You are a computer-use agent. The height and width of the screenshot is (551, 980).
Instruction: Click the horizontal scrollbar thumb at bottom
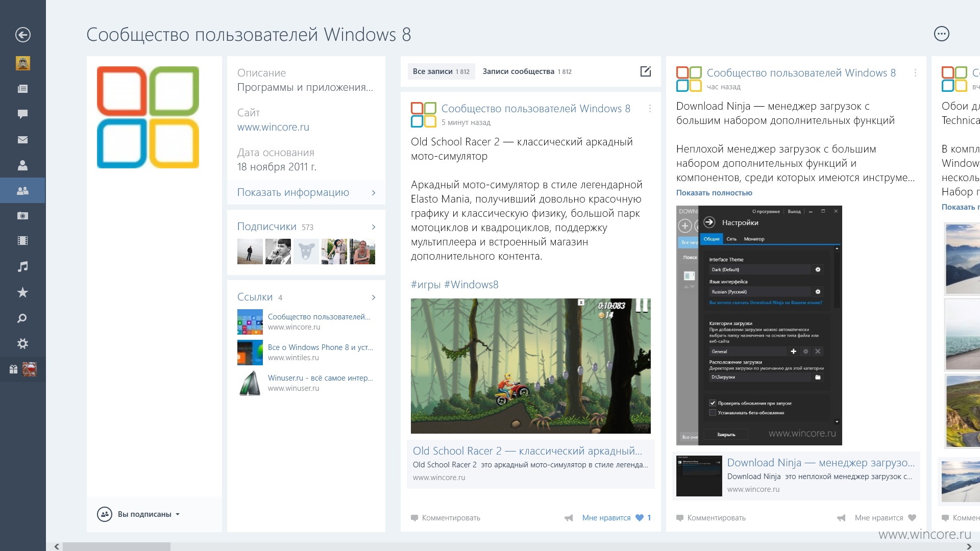(x=116, y=546)
